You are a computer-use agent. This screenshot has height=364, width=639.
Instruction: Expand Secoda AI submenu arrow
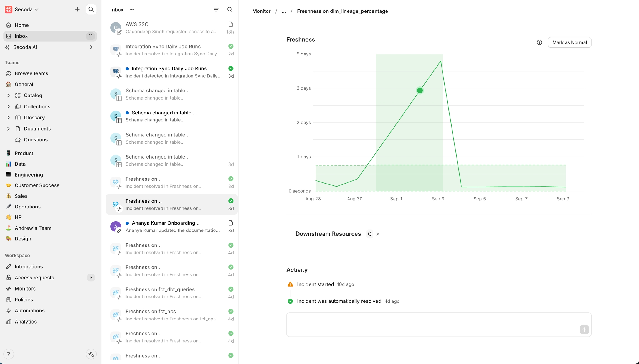click(x=91, y=47)
